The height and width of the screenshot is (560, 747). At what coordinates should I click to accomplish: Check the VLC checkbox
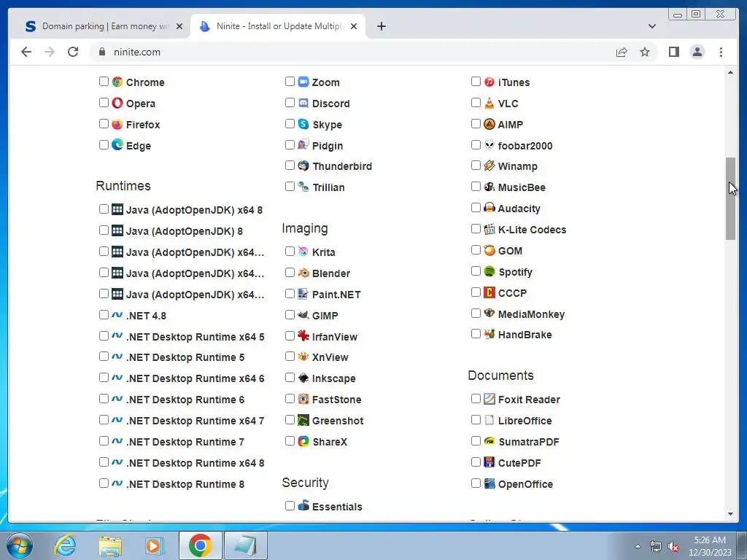click(x=476, y=102)
